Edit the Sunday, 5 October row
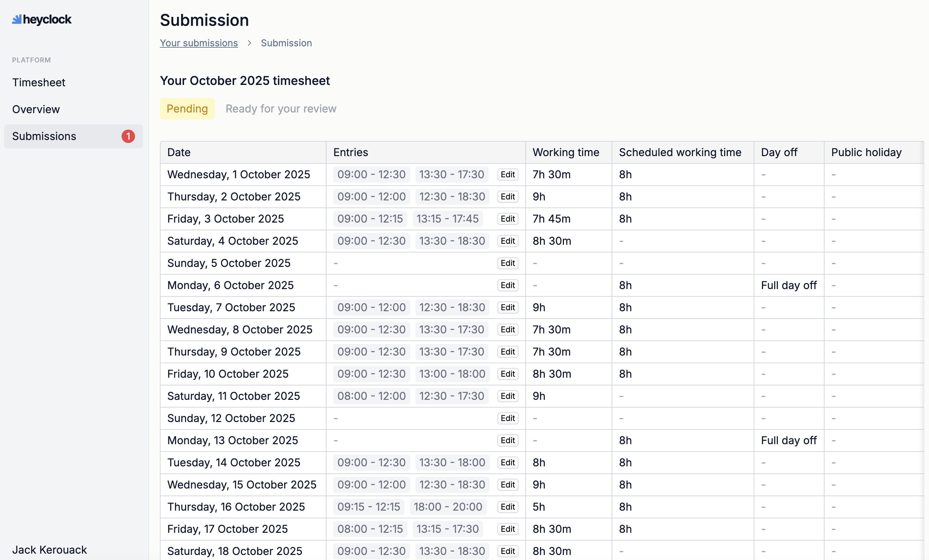Image resolution: width=929 pixels, height=560 pixels. pos(507,263)
